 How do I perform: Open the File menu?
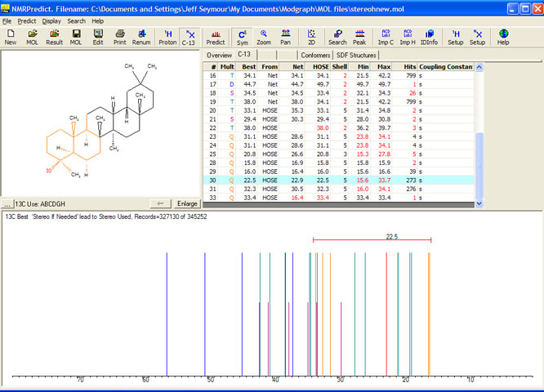coord(7,20)
